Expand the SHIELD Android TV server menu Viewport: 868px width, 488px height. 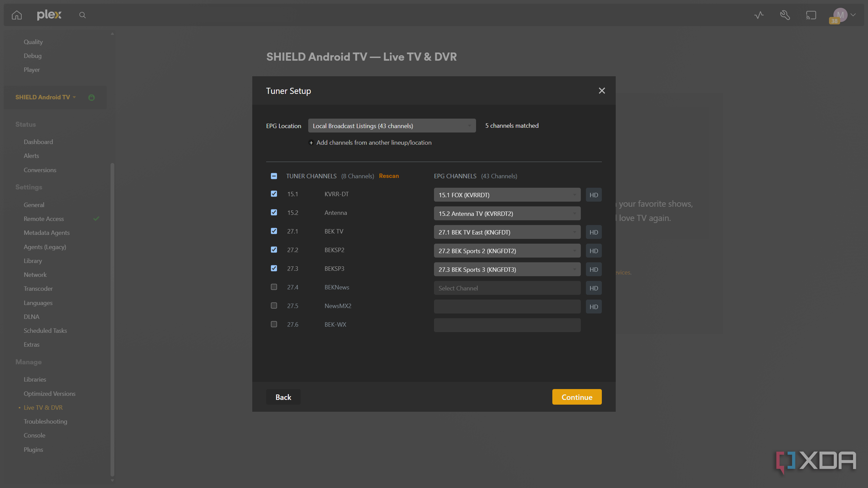(45, 97)
